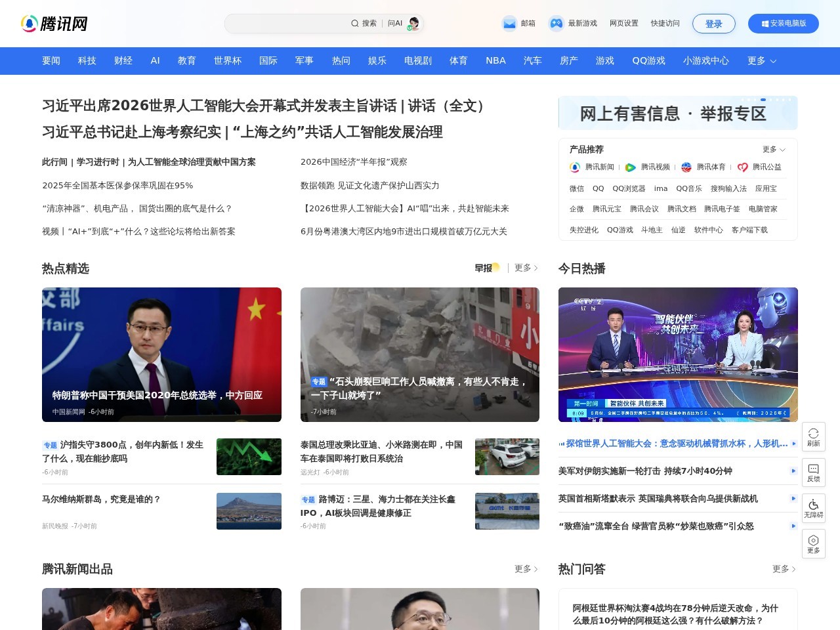Viewport: 840px width, 630px height.
Task: Play the 美军对伊朗 strike video icon
Action: pyautogui.click(x=793, y=471)
